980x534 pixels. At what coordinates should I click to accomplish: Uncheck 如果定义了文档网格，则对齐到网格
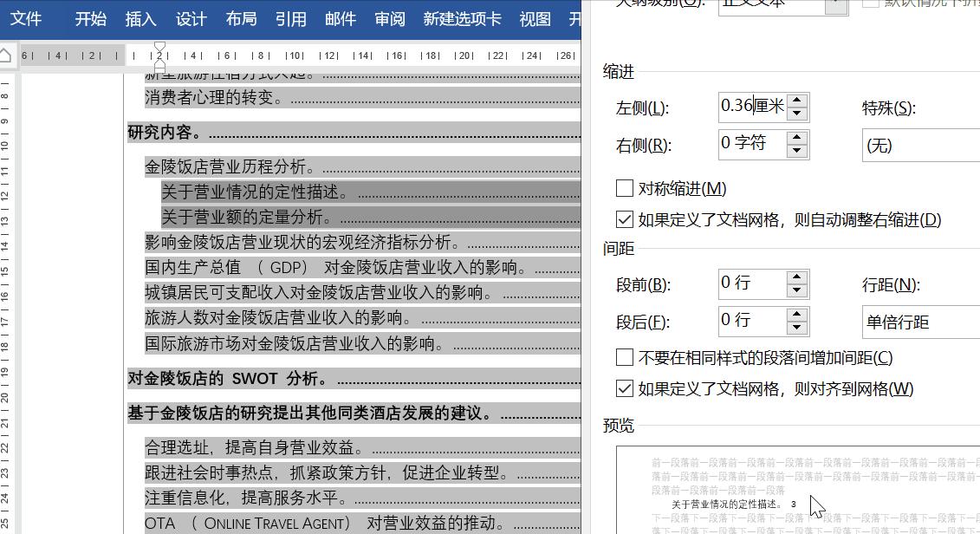point(625,388)
